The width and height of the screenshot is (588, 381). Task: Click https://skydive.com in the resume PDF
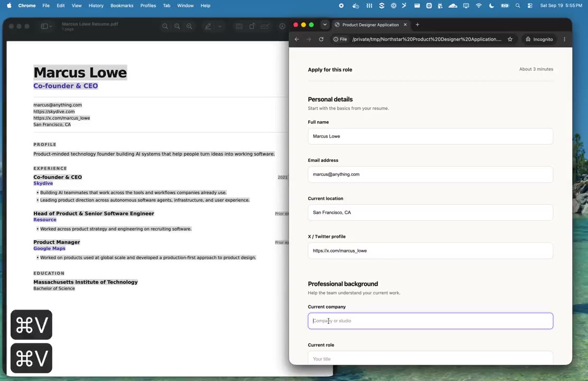pos(54,112)
